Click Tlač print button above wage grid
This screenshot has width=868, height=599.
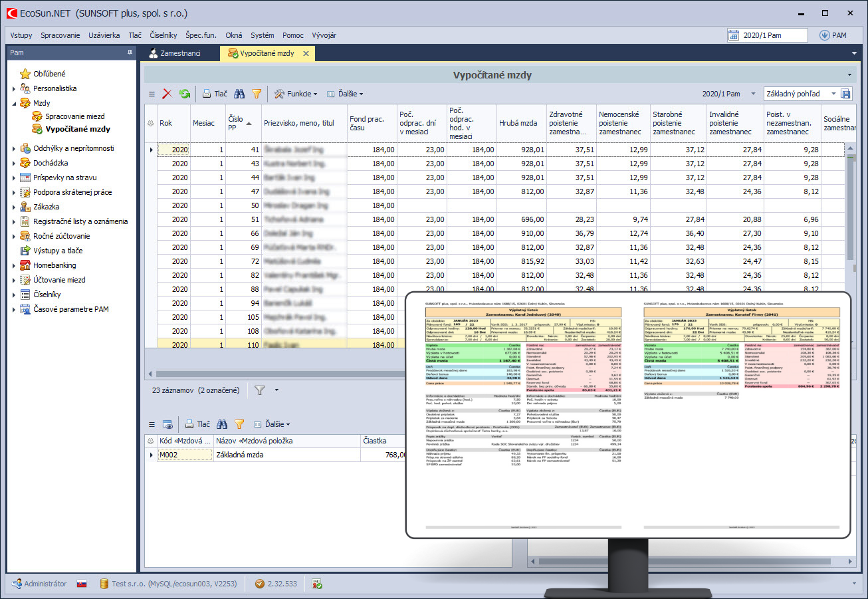point(215,94)
